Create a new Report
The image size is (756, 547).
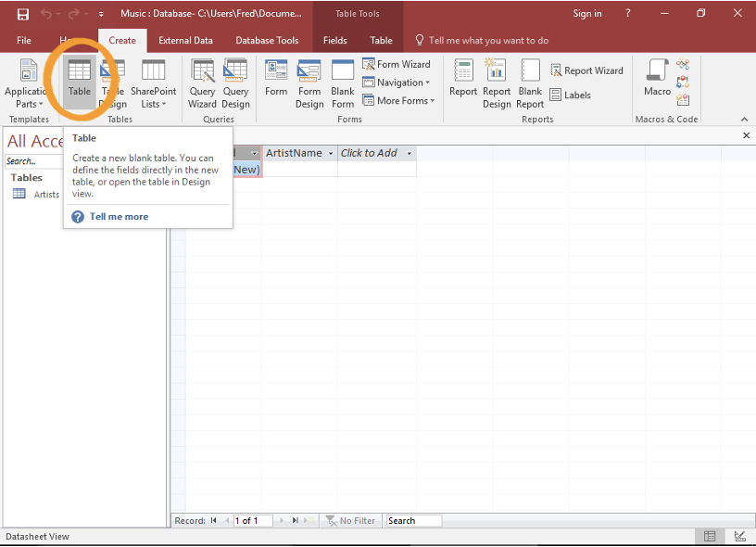point(463,82)
